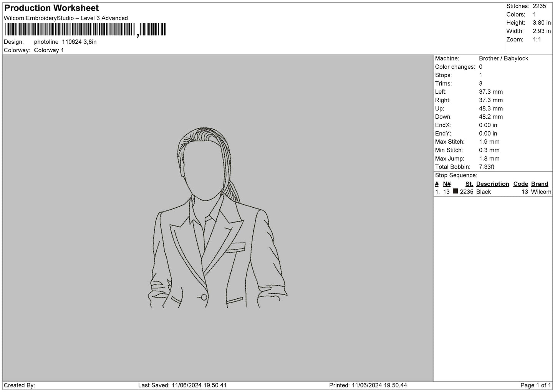Select the Right label
555x392 pixels.
(x=443, y=100)
